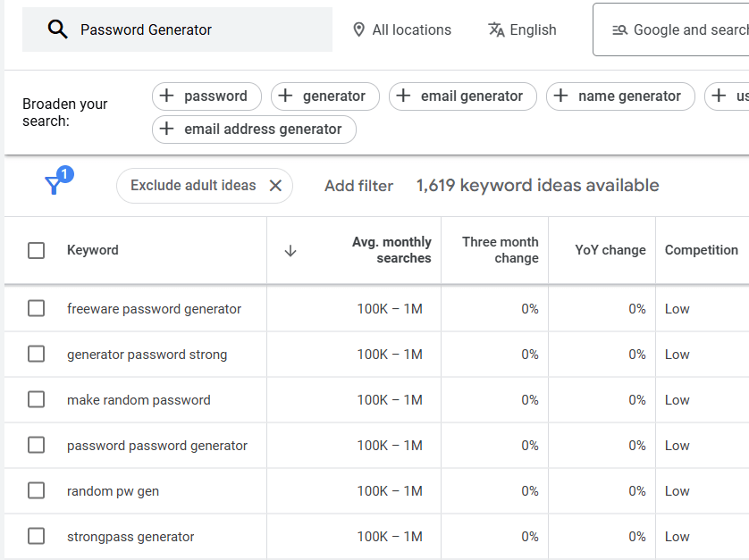Check the generator password strong row

pyautogui.click(x=37, y=355)
